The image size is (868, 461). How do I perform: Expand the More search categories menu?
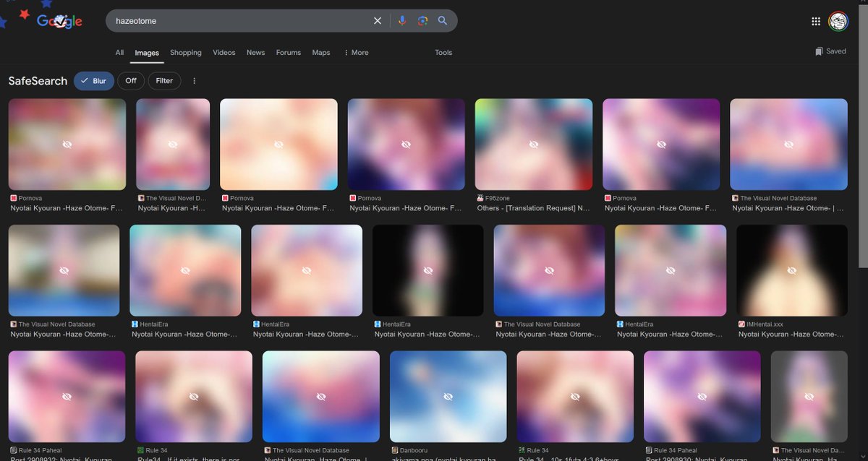pos(356,53)
